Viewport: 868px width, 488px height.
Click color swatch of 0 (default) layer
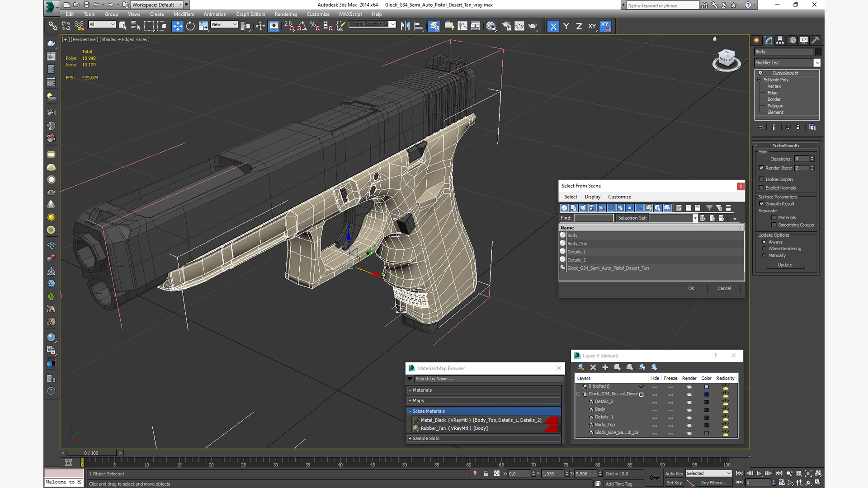(x=707, y=387)
